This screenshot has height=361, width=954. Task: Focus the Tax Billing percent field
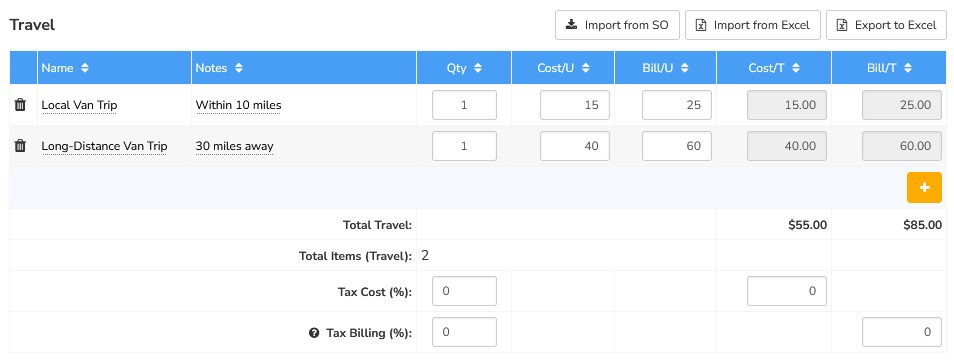click(x=464, y=332)
